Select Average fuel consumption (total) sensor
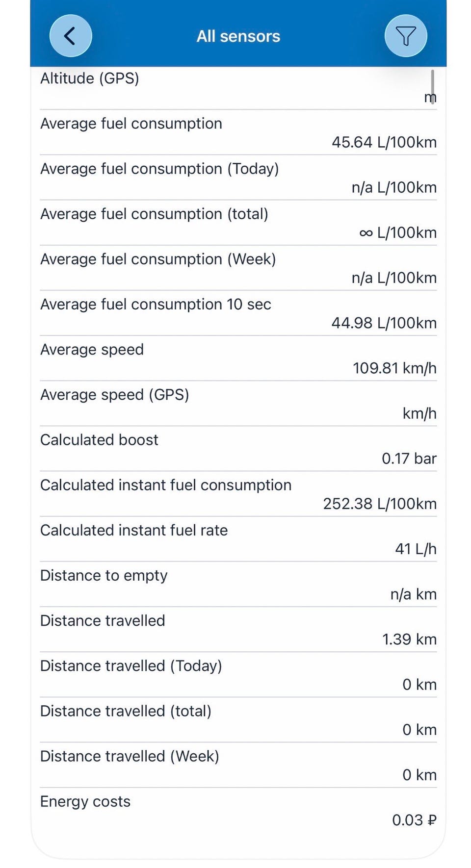The height and width of the screenshot is (868, 471). 238,223
